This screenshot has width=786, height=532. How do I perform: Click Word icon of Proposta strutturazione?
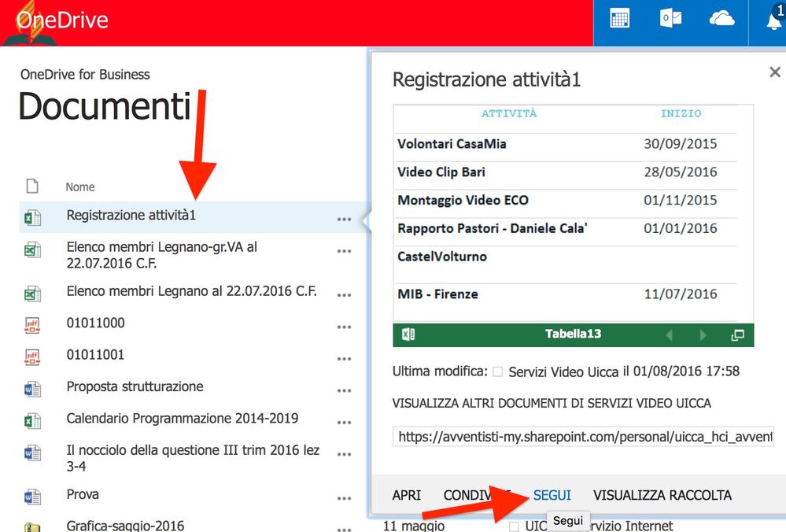click(x=33, y=389)
